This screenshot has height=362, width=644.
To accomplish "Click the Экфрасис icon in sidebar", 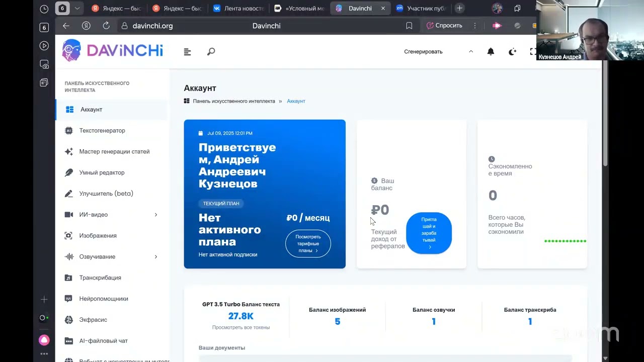I will pyautogui.click(x=69, y=320).
